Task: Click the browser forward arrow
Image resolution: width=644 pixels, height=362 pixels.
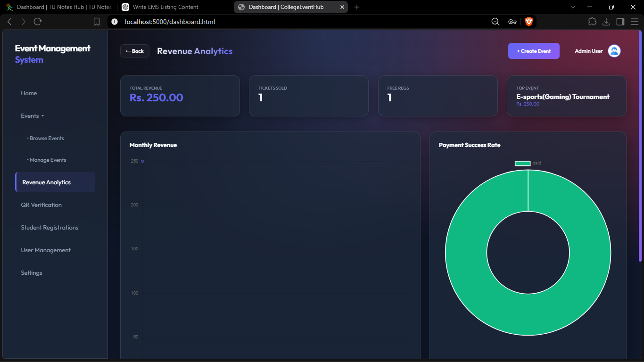Action: point(24,22)
